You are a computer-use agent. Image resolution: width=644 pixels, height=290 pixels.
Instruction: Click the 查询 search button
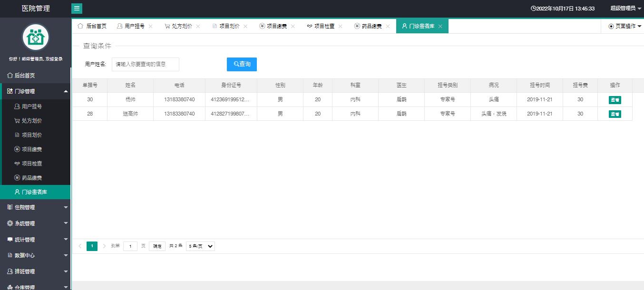tap(242, 64)
